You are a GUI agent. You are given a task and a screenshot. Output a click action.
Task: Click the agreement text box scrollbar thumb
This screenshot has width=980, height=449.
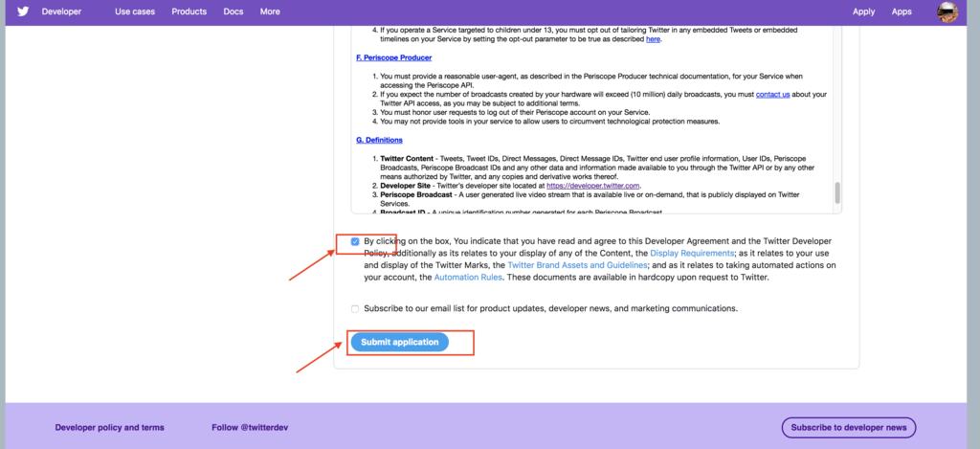click(836, 192)
